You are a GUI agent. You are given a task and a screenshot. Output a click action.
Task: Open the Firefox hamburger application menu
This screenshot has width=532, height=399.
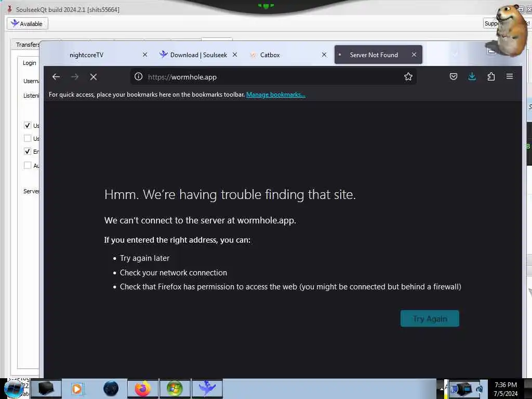(x=510, y=76)
